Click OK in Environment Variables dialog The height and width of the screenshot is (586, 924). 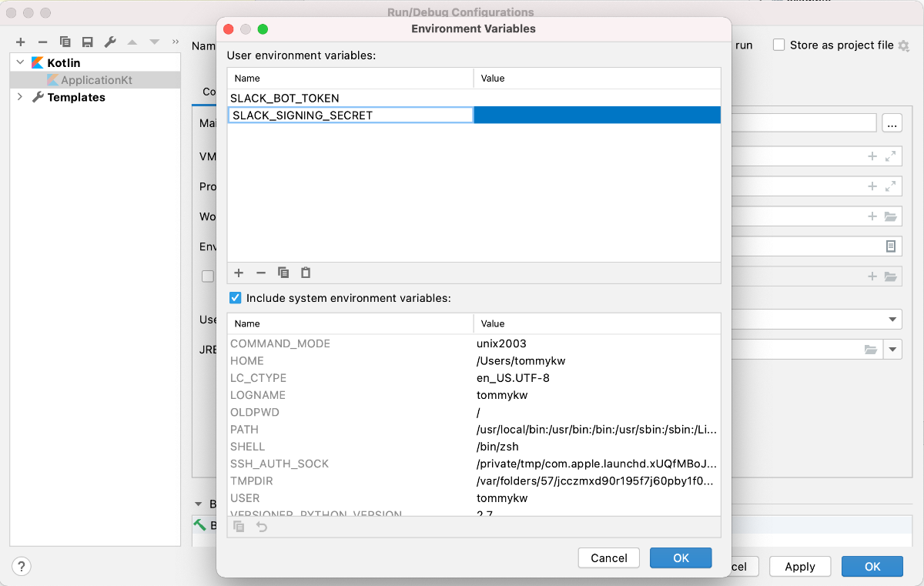(681, 558)
